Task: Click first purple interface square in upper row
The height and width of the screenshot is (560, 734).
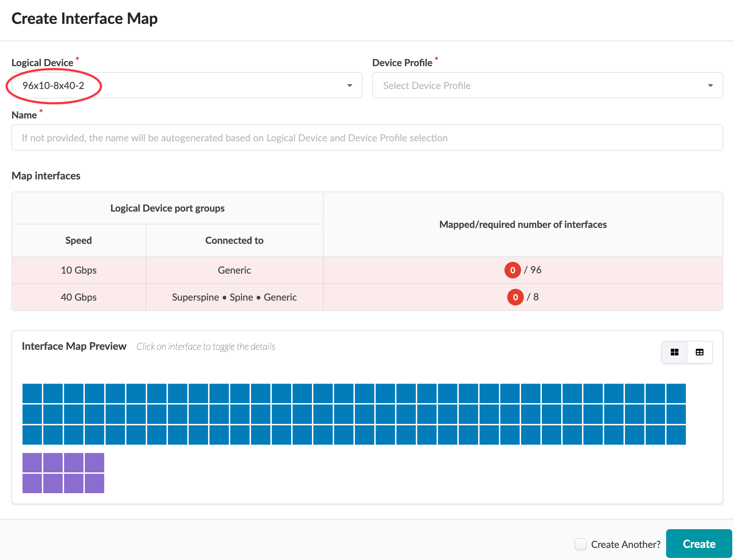Action: pos(32,462)
